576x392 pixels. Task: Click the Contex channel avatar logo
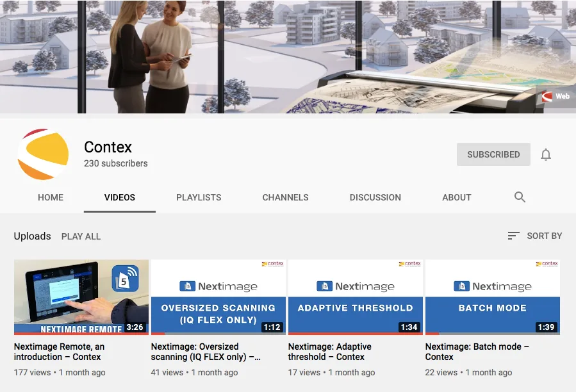tap(44, 154)
